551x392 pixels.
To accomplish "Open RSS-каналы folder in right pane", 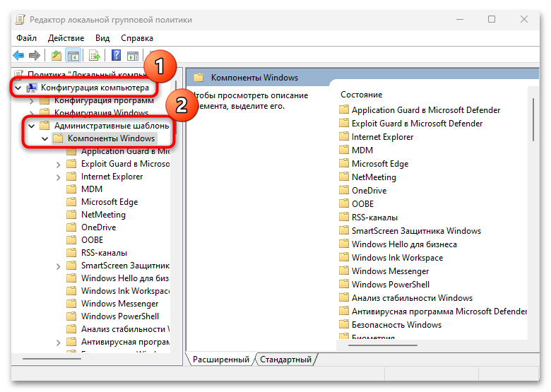I will click(374, 218).
